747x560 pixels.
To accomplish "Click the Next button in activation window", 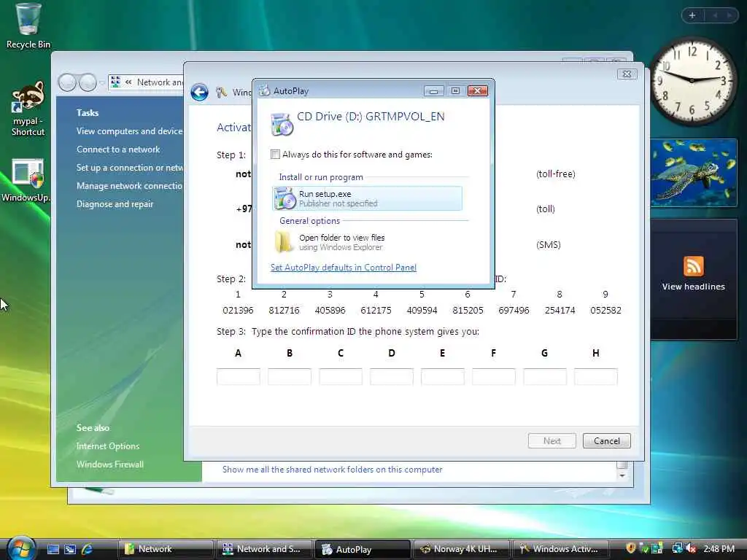I will 552,441.
